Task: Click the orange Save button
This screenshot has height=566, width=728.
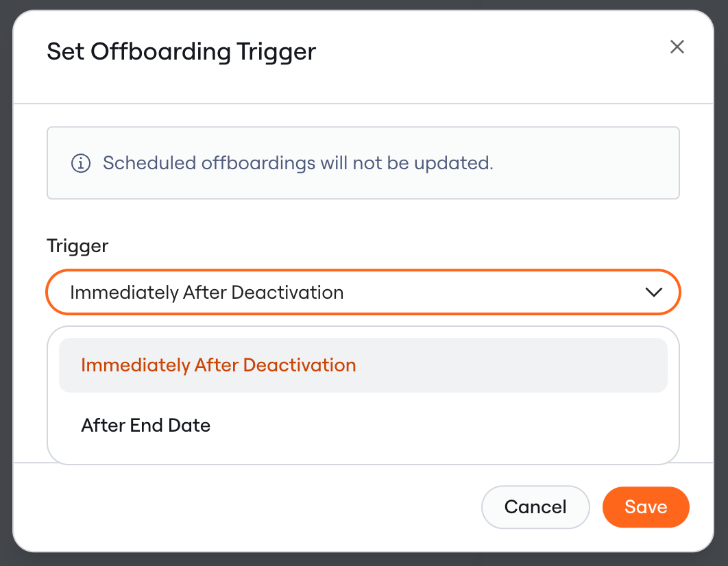Action: (x=646, y=507)
